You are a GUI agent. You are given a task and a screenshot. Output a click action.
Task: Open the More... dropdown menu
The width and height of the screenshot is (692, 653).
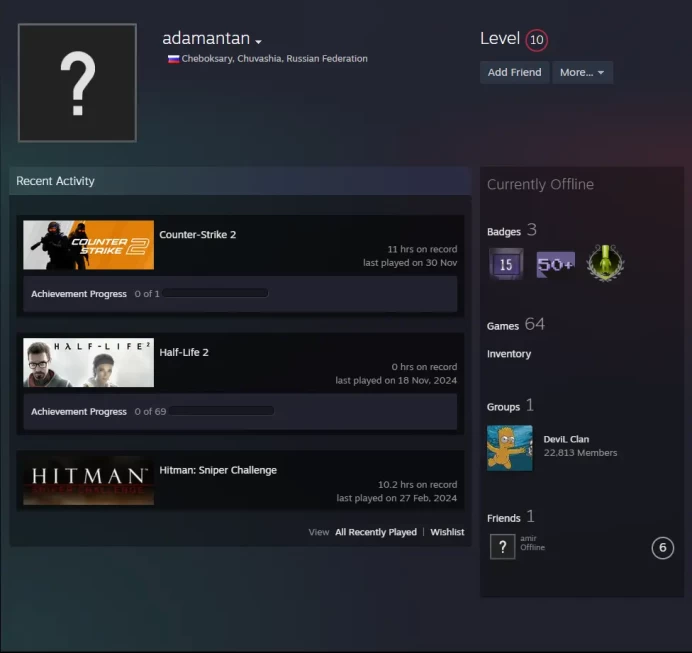(582, 72)
